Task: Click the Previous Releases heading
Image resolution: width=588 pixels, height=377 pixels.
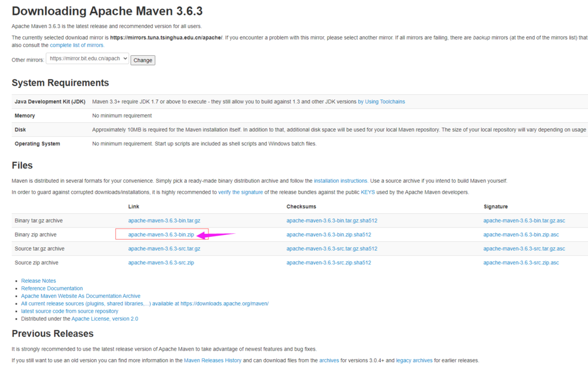Action: pyautogui.click(x=52, y=334)
